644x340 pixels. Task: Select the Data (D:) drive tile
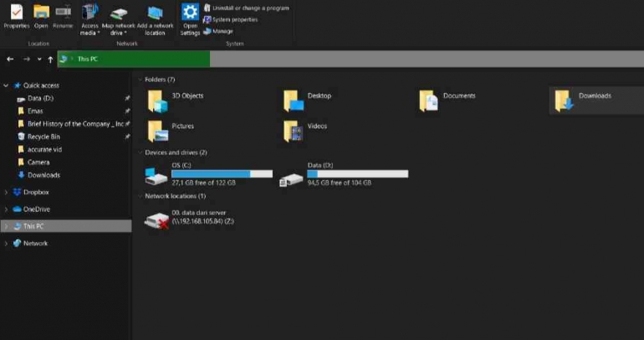tap(344, 174)
